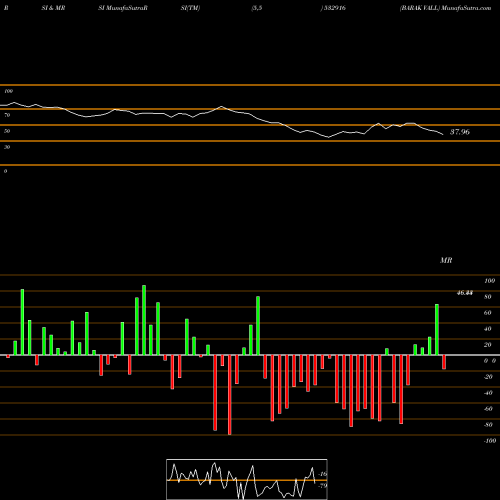The height and width of the screenshot is (500, 500).
Task: Click the SI MunafaSutraR header text
Action: click(123, 8)
